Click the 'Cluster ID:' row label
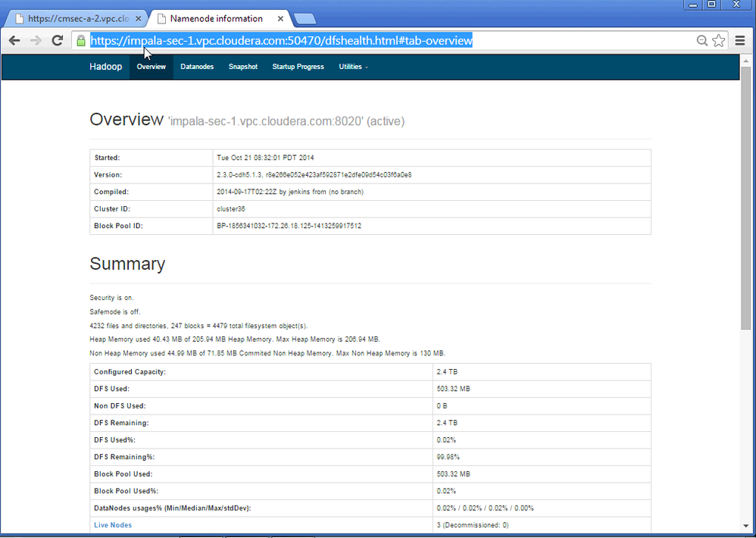The image size is (756, 538). [112, 208]
